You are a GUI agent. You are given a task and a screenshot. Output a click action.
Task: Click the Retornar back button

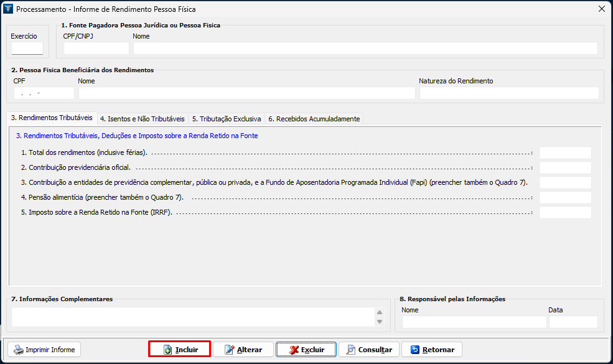[x=432, y=350]
